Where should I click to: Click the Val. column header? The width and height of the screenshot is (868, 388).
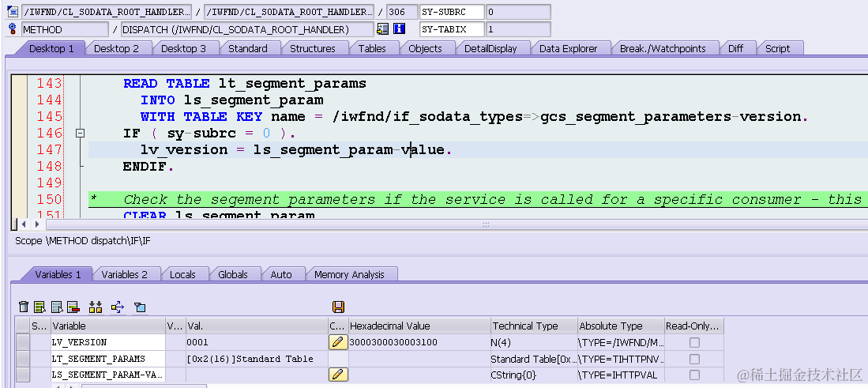coord(257,326)
